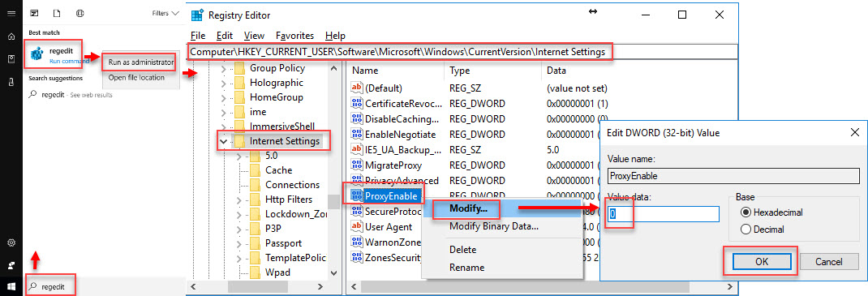
Task: Open the View menu
Action: (x=254, y=36)
